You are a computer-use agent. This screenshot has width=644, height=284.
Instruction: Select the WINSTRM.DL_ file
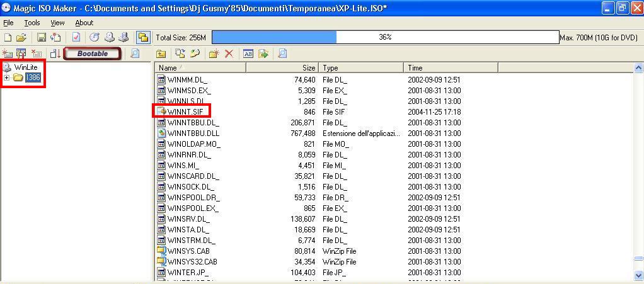click(192, 240)
